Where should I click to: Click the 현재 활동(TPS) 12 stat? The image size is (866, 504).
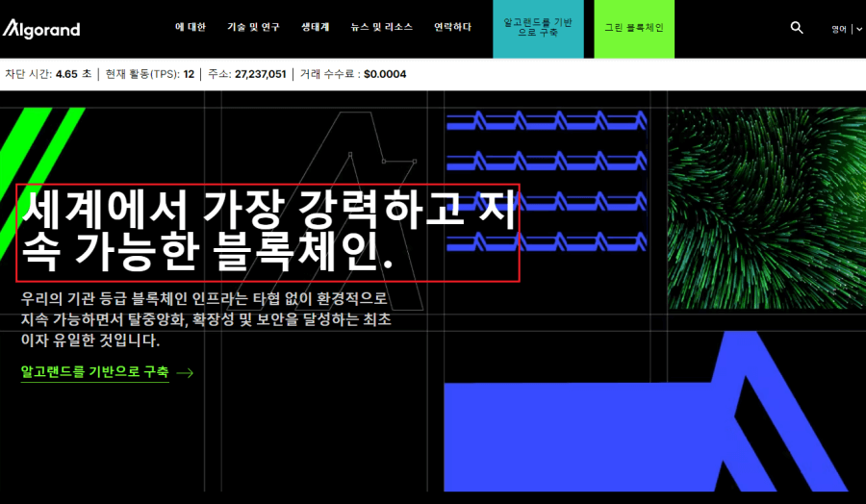click(150, 74)
